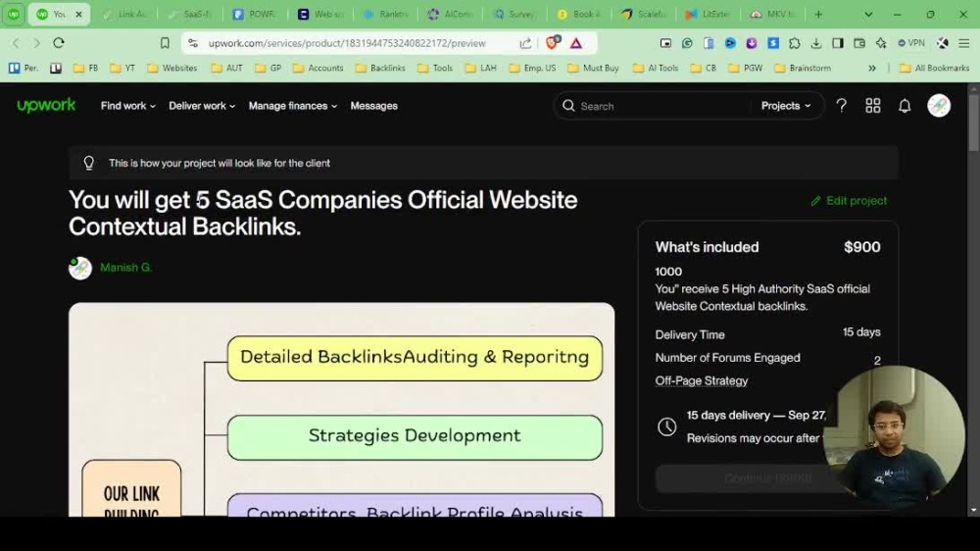Click the purple download extension icon
Viewport: 980px width, 551px height.
[752, 43]
